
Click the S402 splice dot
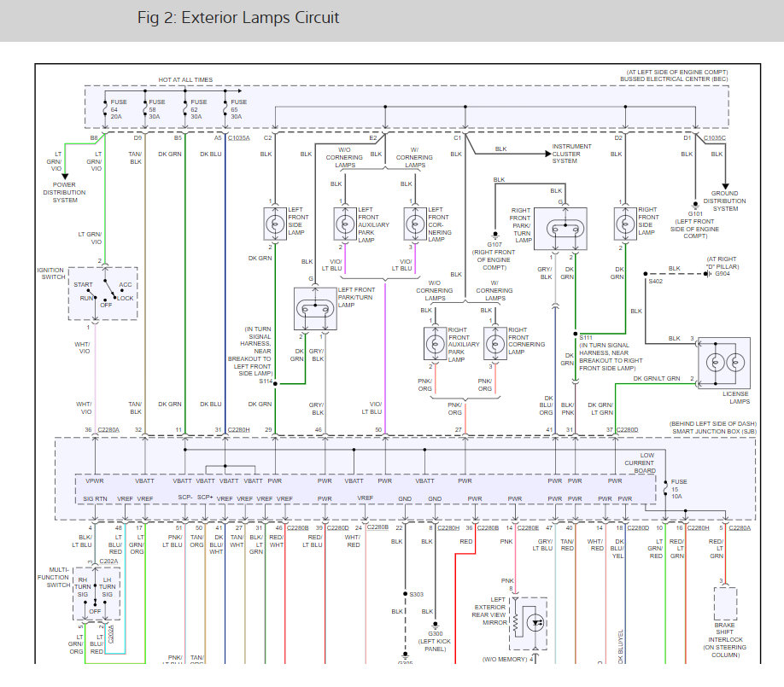point(646,274)
